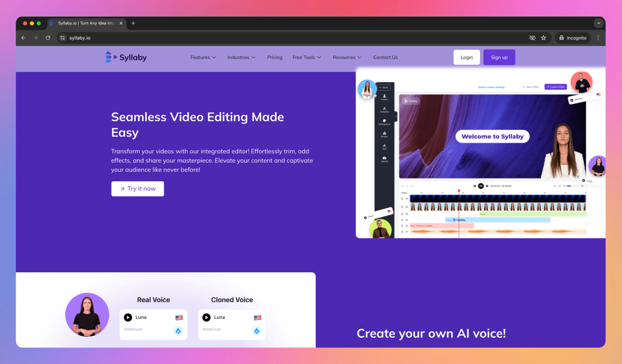Select the Text tool in editor sidebar

click(x=385, y=147)
